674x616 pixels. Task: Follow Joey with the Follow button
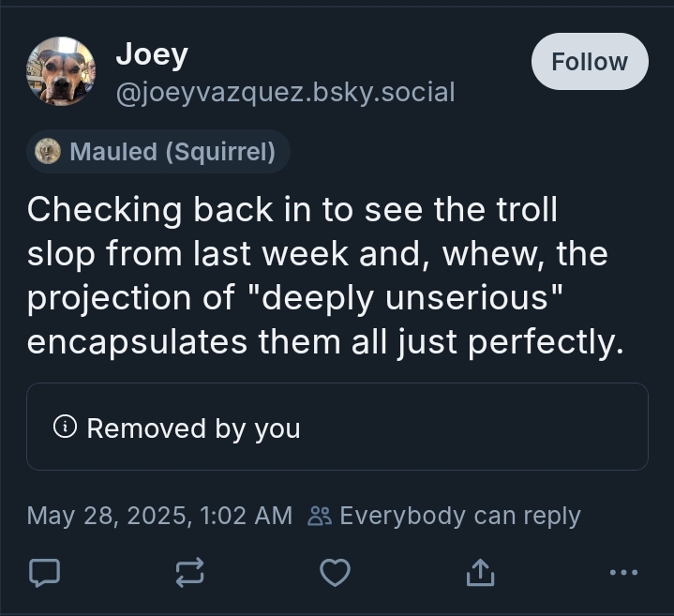point(589,62)
